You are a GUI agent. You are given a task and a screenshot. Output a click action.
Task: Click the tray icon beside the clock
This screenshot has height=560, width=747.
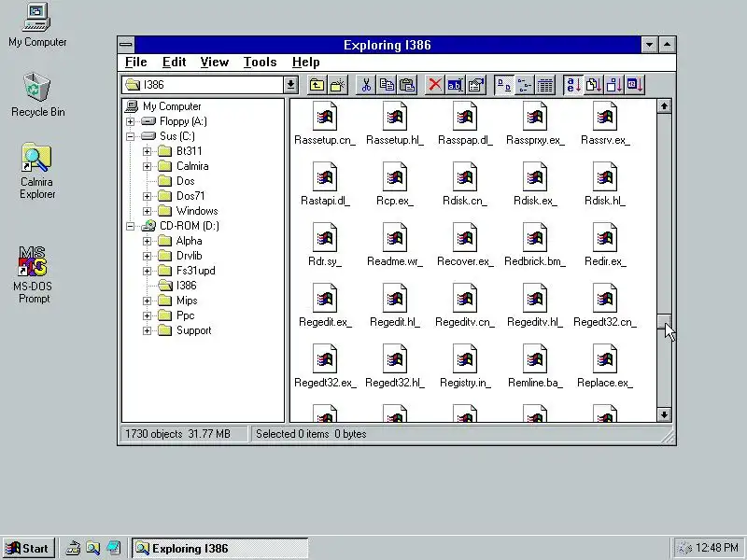(x=684, y=548)
